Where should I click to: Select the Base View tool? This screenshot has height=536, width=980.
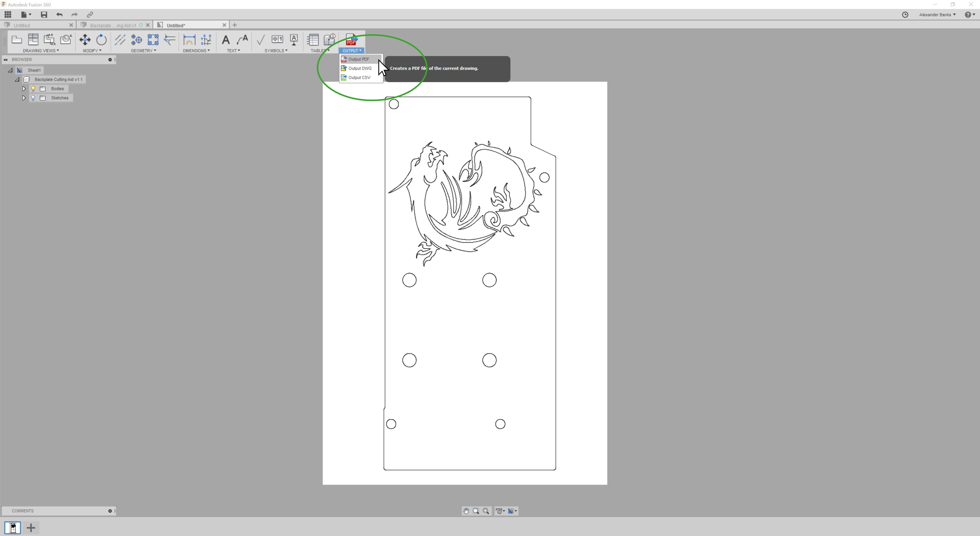17,40
